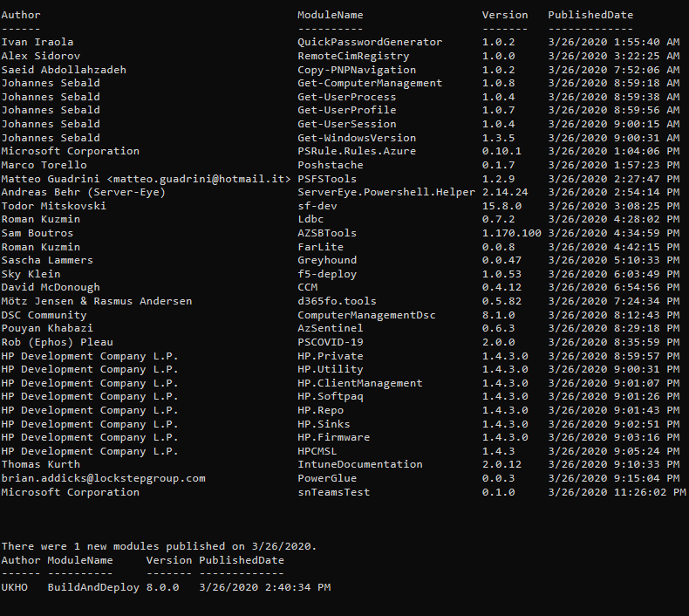689x616 pixels.
Task: Select the FarLite module name
Action: click(x=320, y=247)
